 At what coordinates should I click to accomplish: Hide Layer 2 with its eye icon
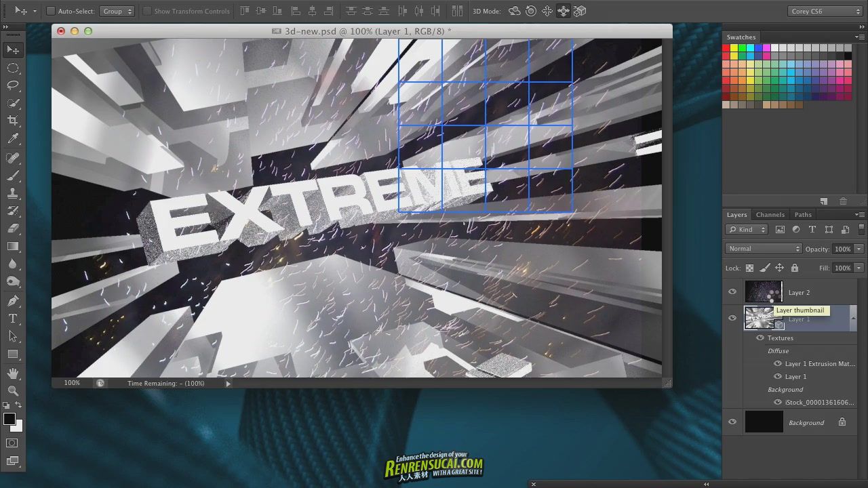coord(732,292)
